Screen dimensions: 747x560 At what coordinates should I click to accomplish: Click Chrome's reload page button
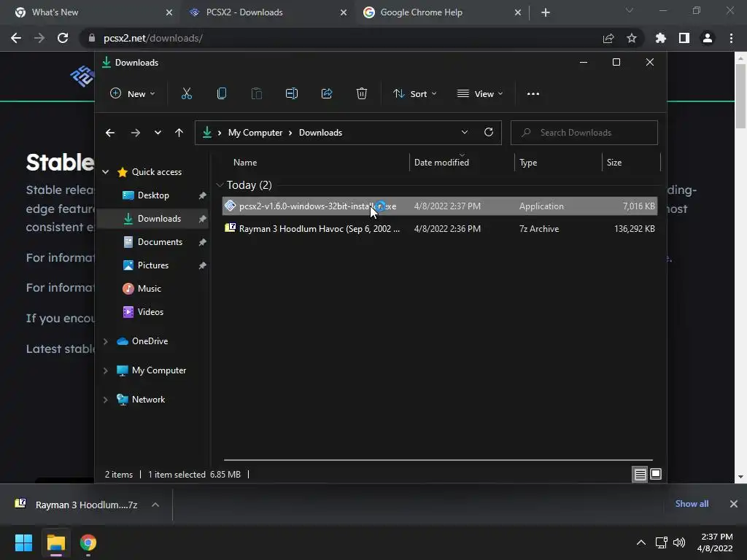63,38
